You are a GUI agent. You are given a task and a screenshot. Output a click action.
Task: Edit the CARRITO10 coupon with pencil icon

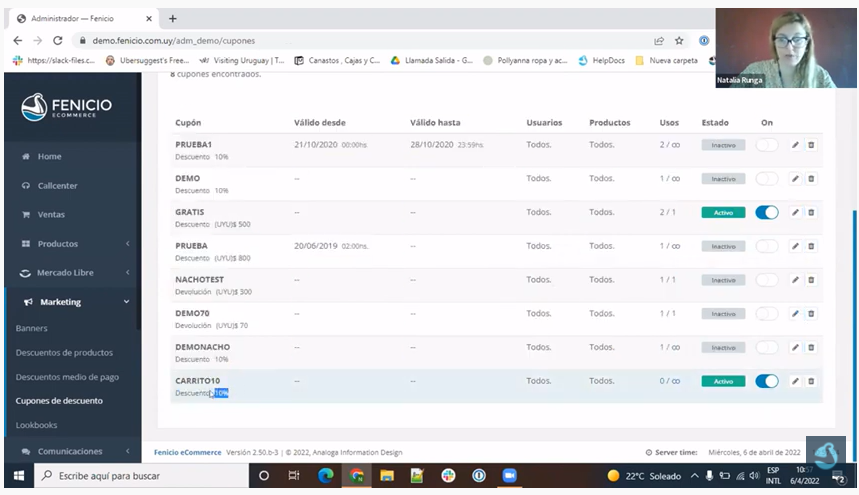click(795, 381)
